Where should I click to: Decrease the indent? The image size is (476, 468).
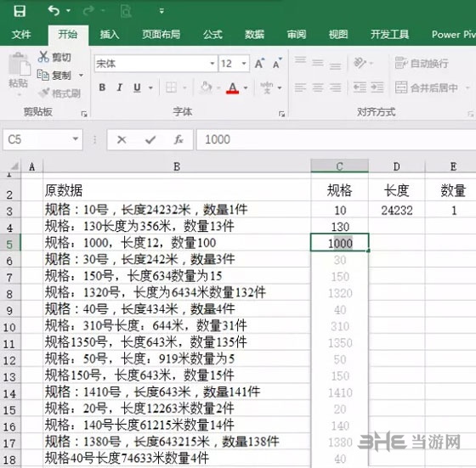pyautogui.click(x=360, y=87)
